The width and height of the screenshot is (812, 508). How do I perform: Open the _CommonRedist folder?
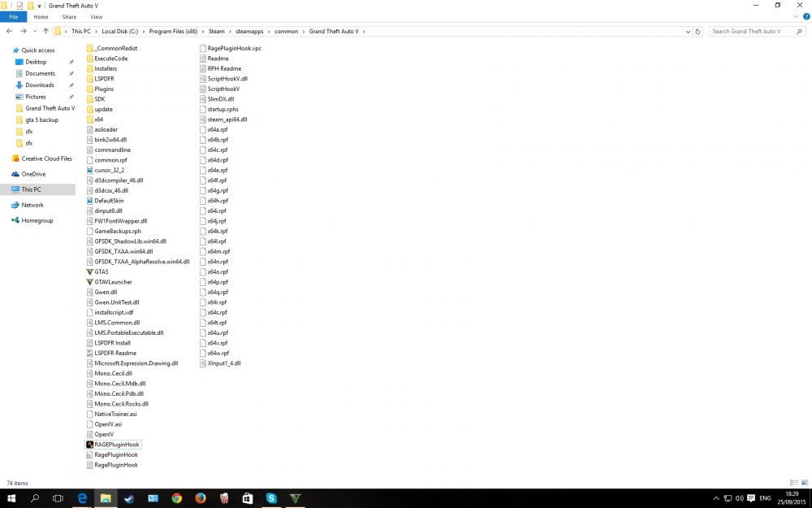(x=112, y=48)
